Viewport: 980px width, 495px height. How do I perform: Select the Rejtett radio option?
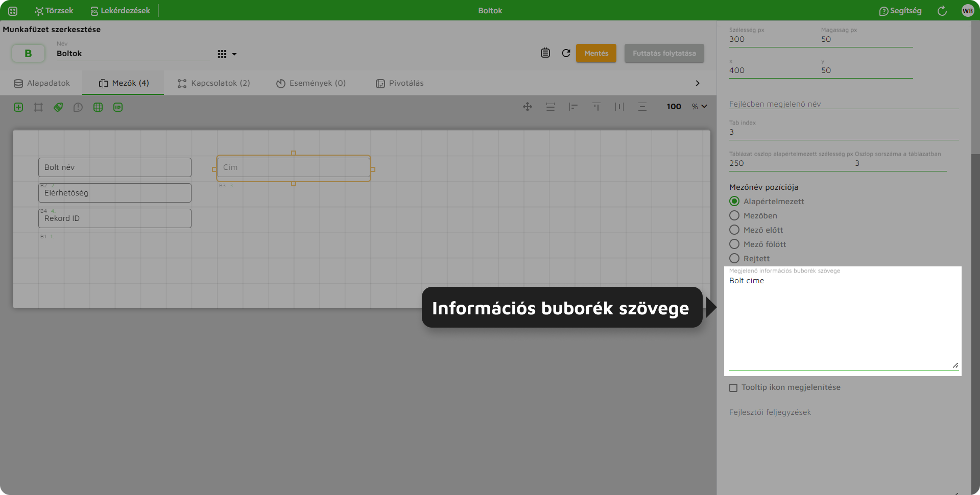(734, 258)
